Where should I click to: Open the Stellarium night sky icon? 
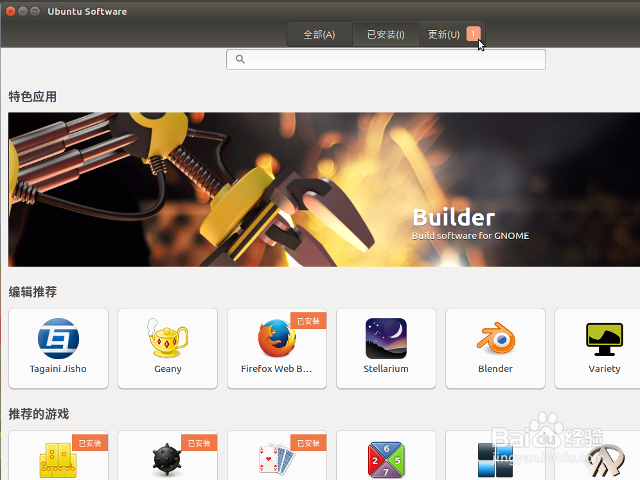point(386,338)
